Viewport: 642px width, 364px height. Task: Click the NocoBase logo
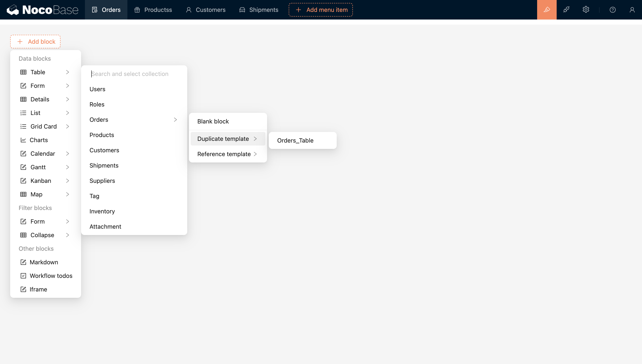[x=42, y=10]
